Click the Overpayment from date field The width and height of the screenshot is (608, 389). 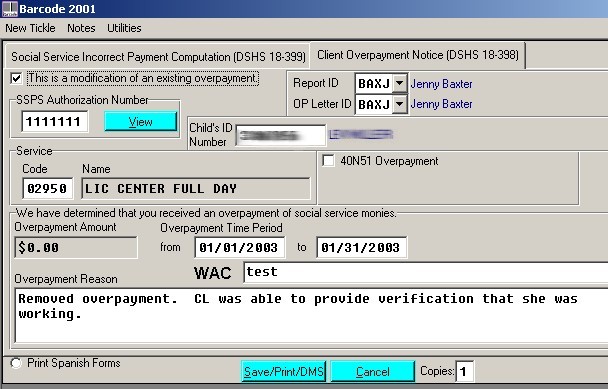click(240, 247)
